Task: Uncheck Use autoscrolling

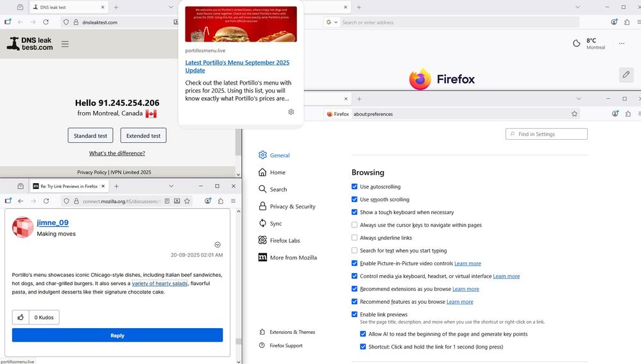Action: pos(355,186)
